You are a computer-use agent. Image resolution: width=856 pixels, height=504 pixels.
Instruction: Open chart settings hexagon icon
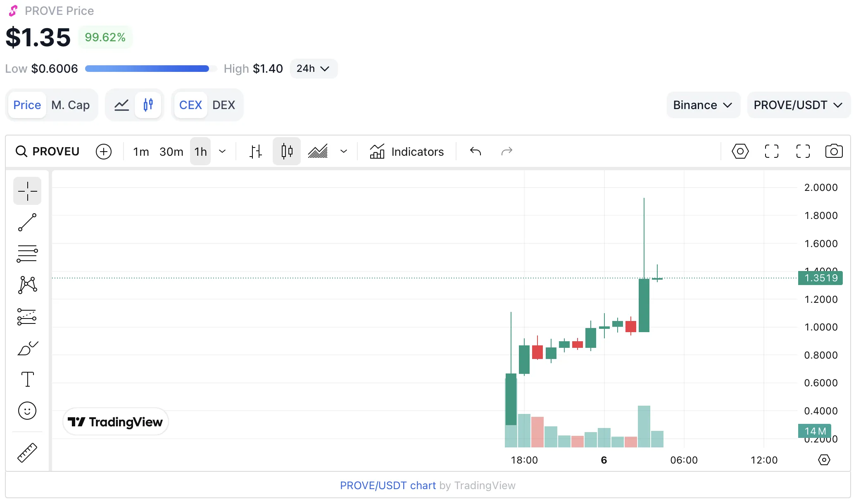740,152
